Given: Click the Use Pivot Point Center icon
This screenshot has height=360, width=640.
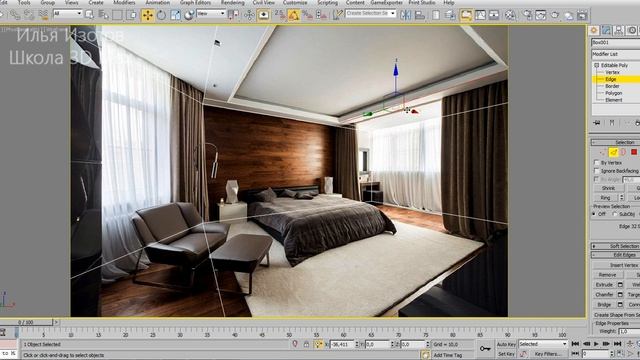Looking at the screenshot, I should (234, 15).
